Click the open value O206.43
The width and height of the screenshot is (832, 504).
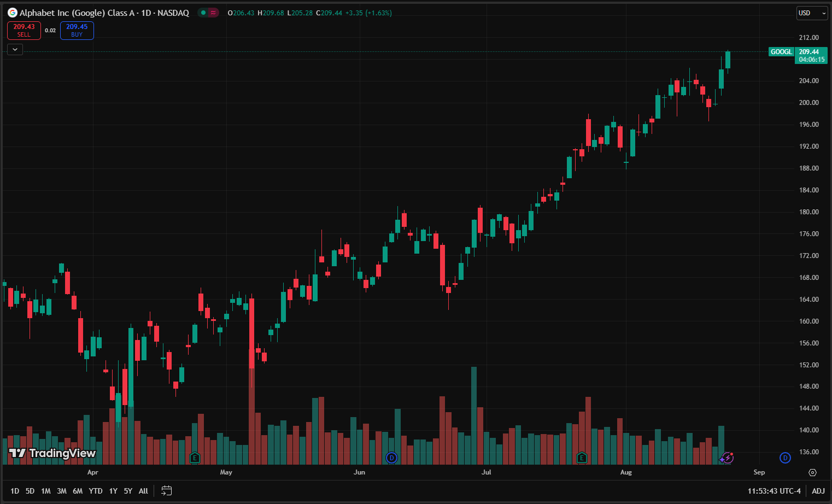[x=241, y=13]
